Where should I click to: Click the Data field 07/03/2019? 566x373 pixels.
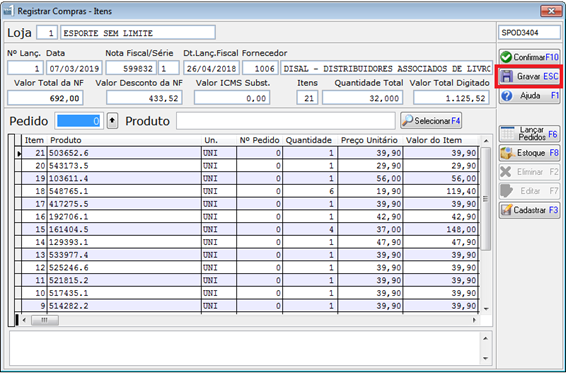(74, 68)
